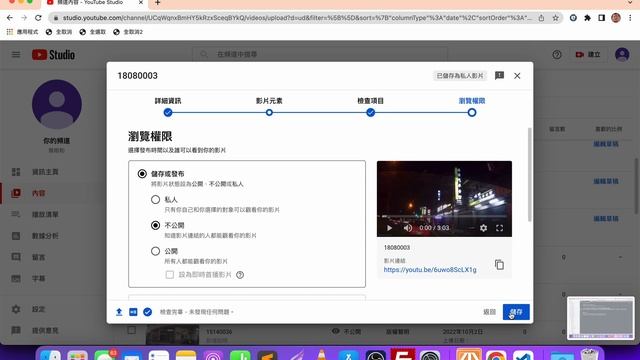Switch the preview player to fullscreen
This screenshot has width=640, height=360.
pyautogui.click(x=499, y=228)
